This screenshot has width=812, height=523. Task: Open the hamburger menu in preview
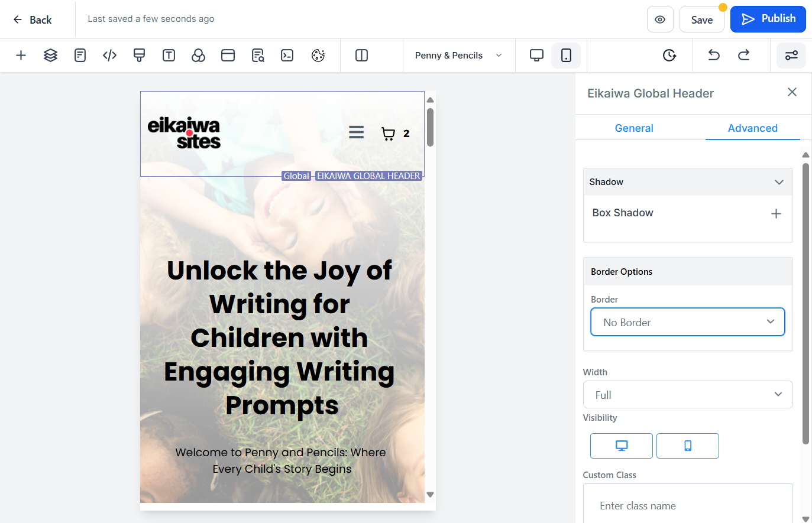point(356,132)
